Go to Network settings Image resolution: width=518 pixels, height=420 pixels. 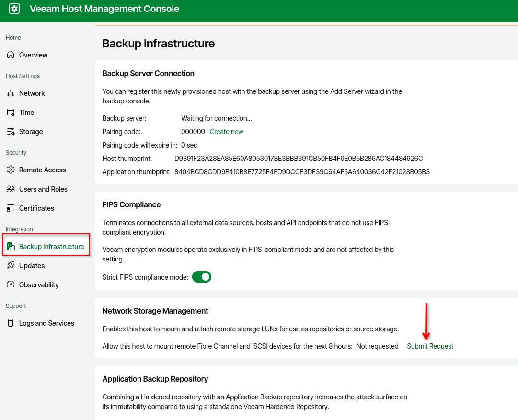[x=32, y=93]
